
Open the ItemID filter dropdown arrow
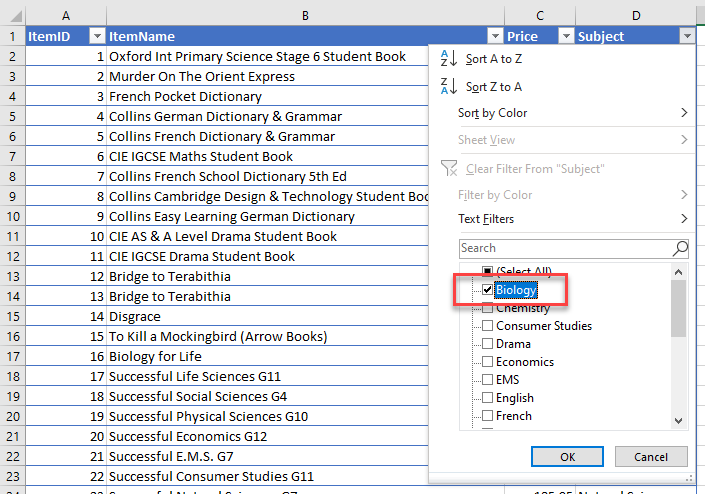pyautogui.click(x=96, y=36)
